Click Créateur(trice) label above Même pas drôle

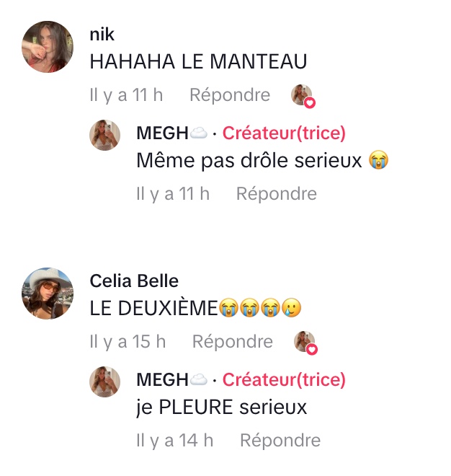tap(284, 133)
